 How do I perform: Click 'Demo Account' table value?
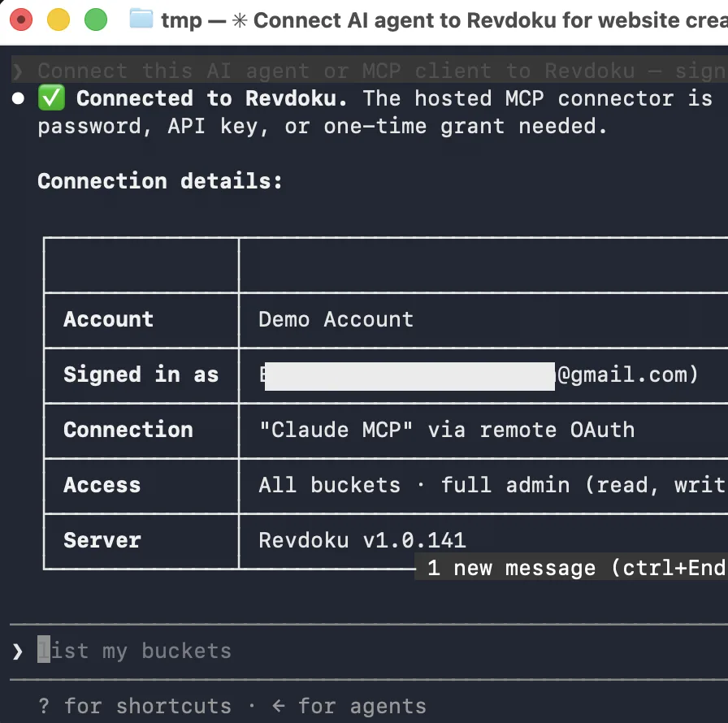(336, 319)
